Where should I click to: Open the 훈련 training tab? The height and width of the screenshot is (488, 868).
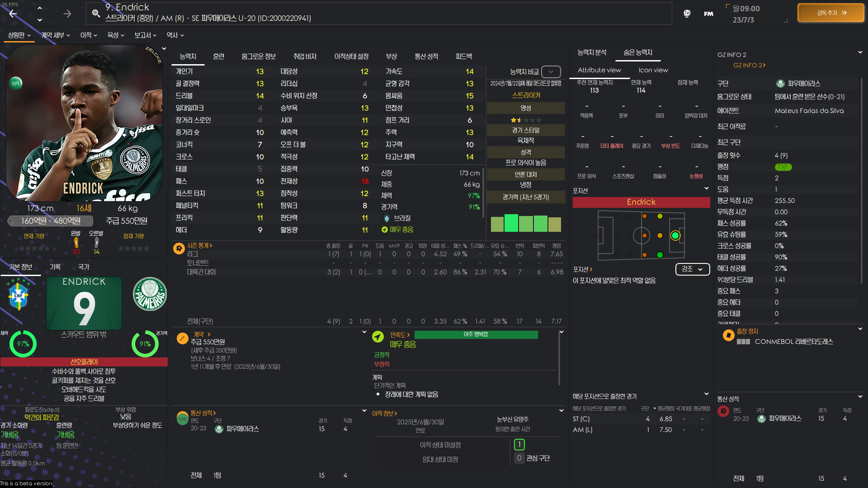pyautogui.click(x=218, y=56)
